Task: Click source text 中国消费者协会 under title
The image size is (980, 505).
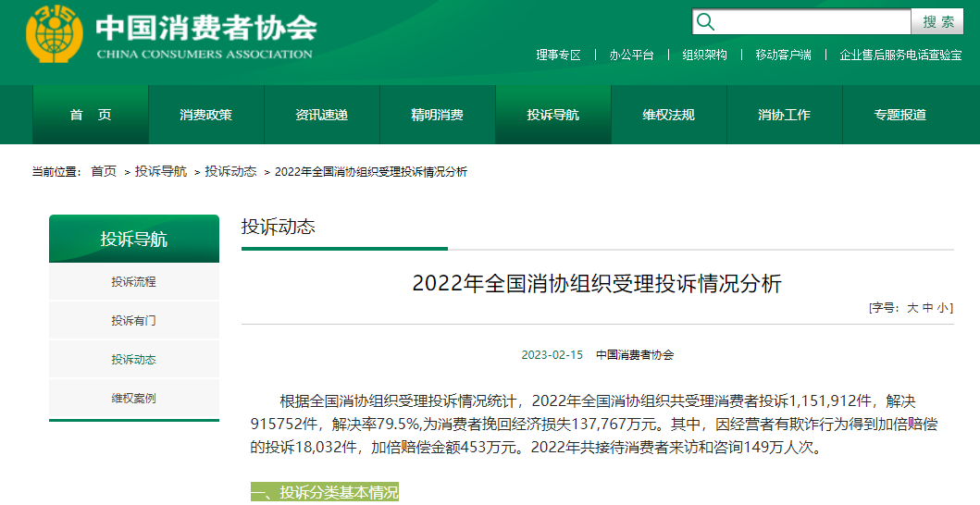Action: point(635,355)
